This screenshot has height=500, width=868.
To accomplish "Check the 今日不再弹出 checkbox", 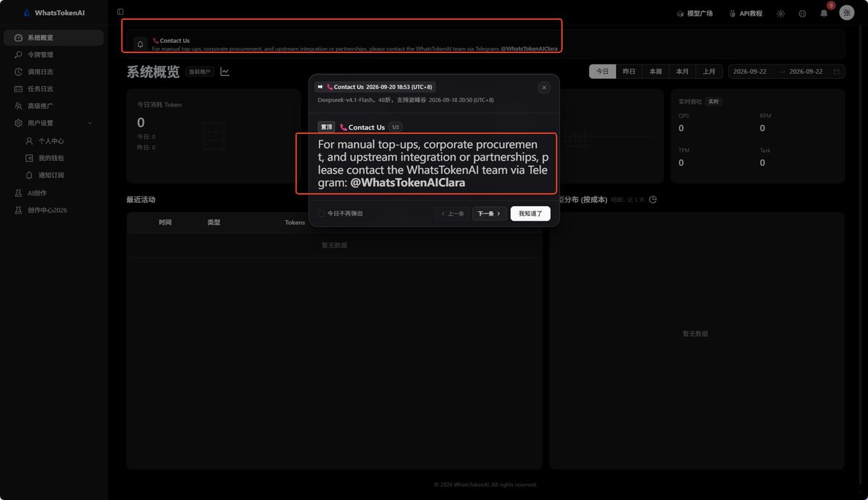I will point(321,213).
